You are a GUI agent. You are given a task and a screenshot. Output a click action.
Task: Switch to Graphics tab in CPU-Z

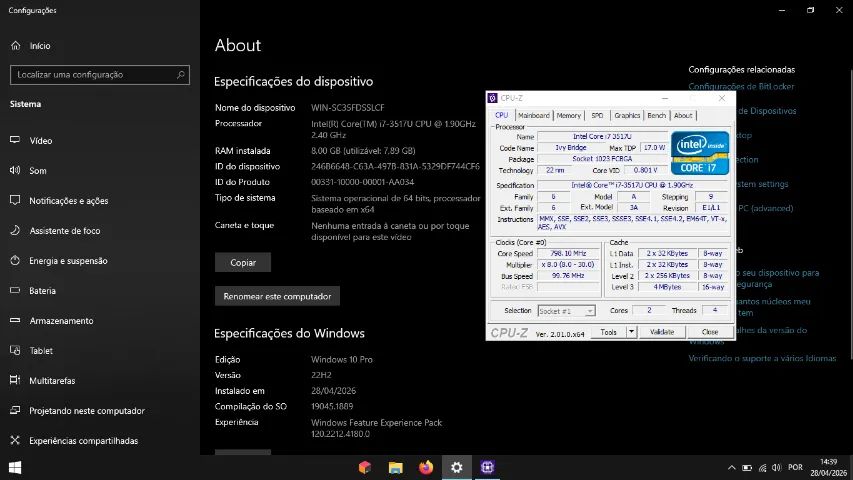click(627, 115)
